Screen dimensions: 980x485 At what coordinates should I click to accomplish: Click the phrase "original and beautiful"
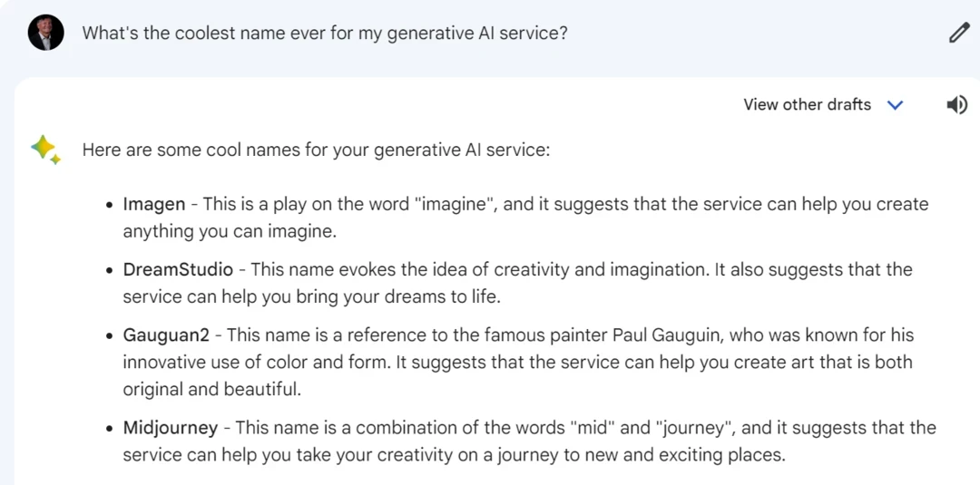tap(211, 389)
